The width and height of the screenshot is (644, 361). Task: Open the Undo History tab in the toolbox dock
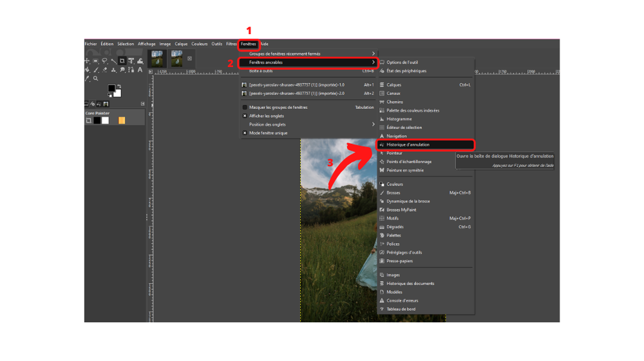[x=99, y=104]
